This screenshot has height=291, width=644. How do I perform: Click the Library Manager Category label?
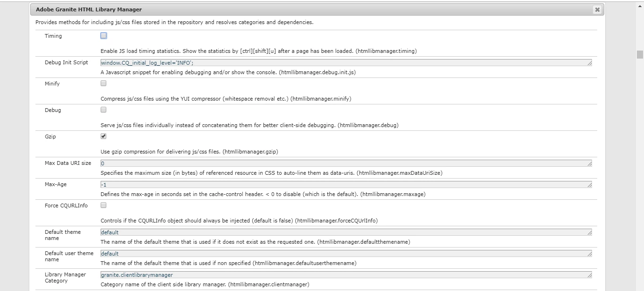coord(65,278)
